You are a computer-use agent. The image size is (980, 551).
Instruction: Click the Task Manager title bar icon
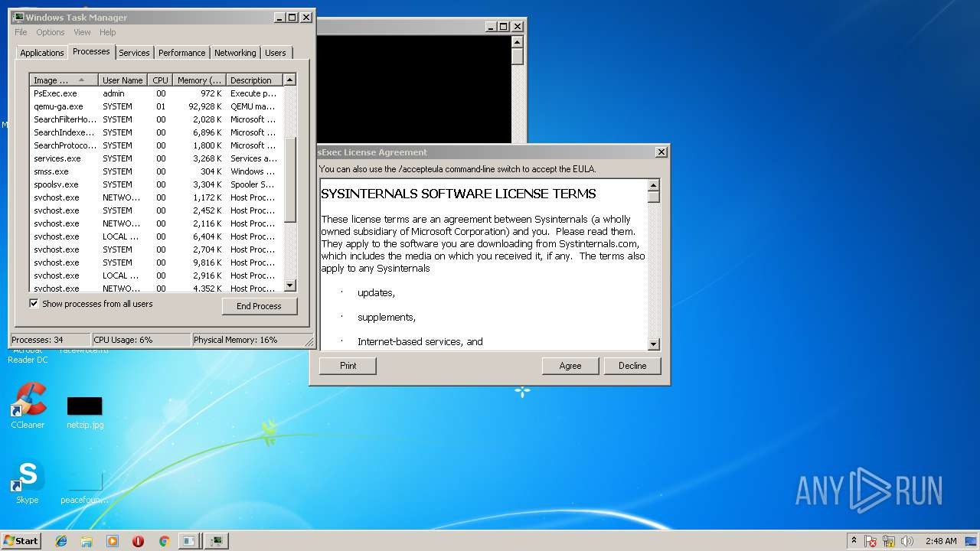(18, 17)
